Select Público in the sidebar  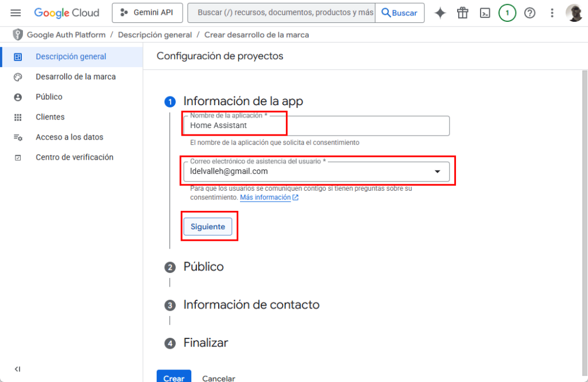coord(49,97)
